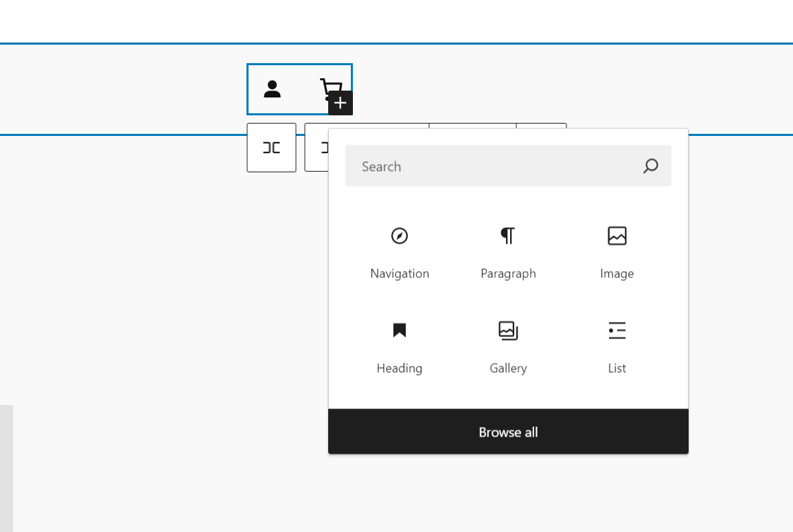Open the block transform switcher in the toolbar
Screen dimensions: 793x532
[x=271, y=148]
